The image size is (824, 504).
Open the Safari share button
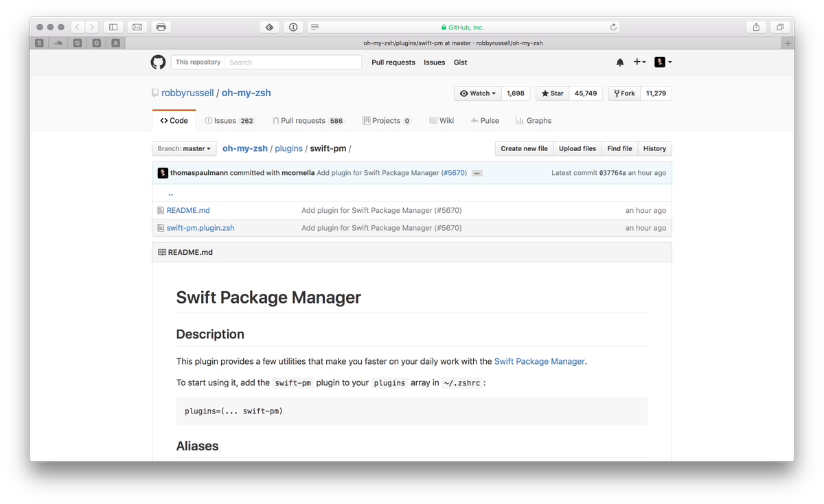[x=756, y=27]
